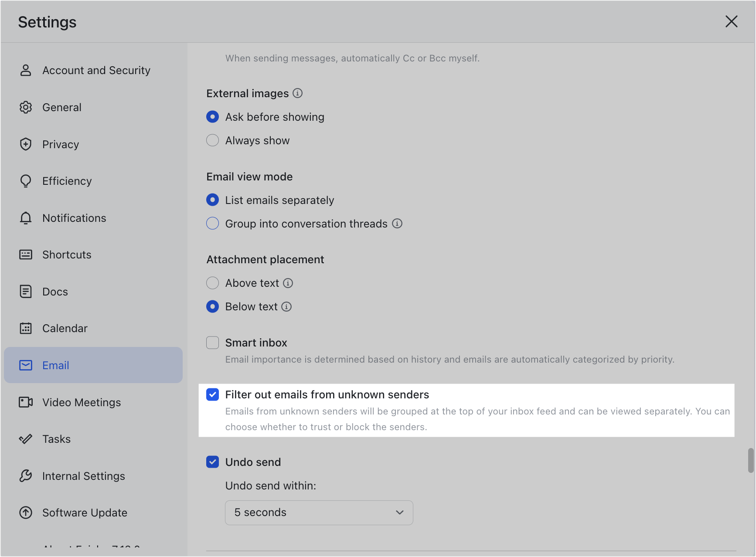The width and height of the screenshot is (756, 557).
Task: Select Above text attachment placement
Action: point(212,283)
